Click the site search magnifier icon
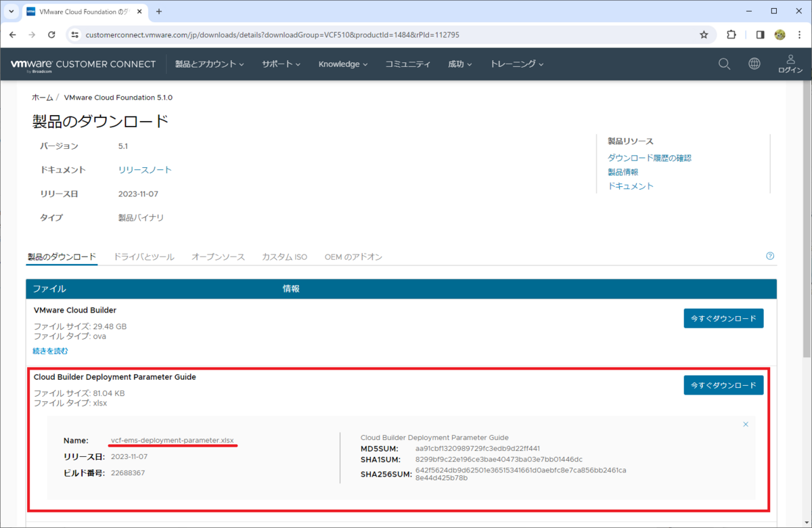Screen dimensions: 812x528 724,64
